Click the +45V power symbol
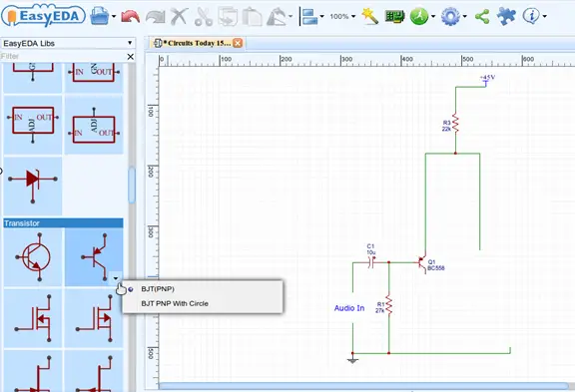 tap(487, 80)
